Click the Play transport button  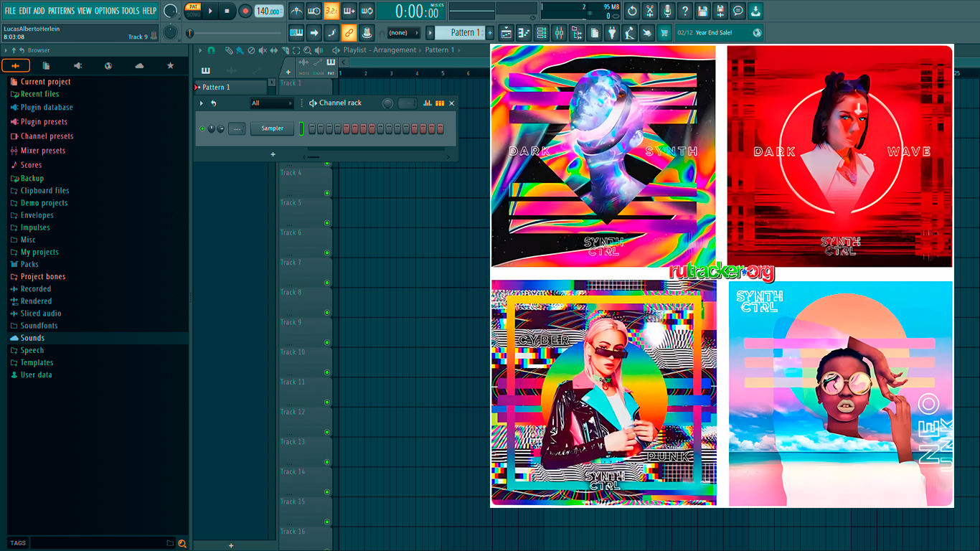click(x=210, y=11)
